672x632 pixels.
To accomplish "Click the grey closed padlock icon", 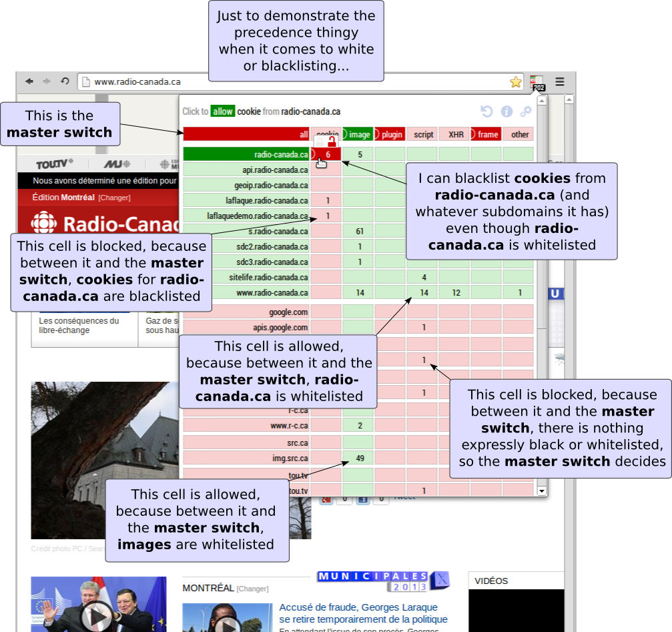I will pos(320,141).
